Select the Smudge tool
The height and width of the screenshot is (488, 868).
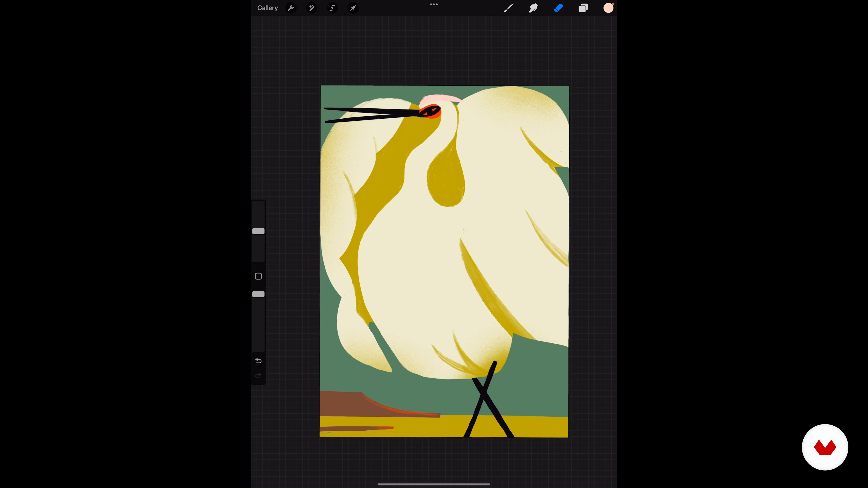pos(533,8)
